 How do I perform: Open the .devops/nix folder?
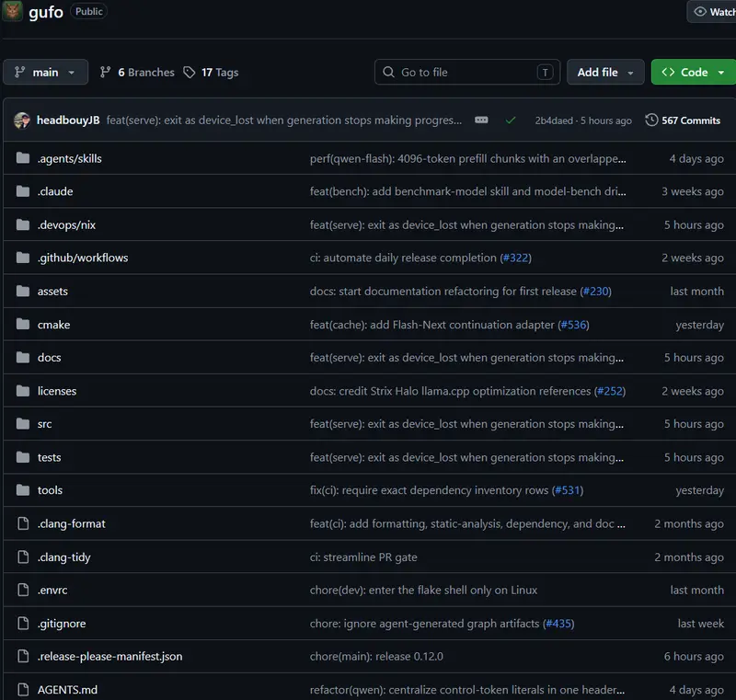tap(66, 224)
